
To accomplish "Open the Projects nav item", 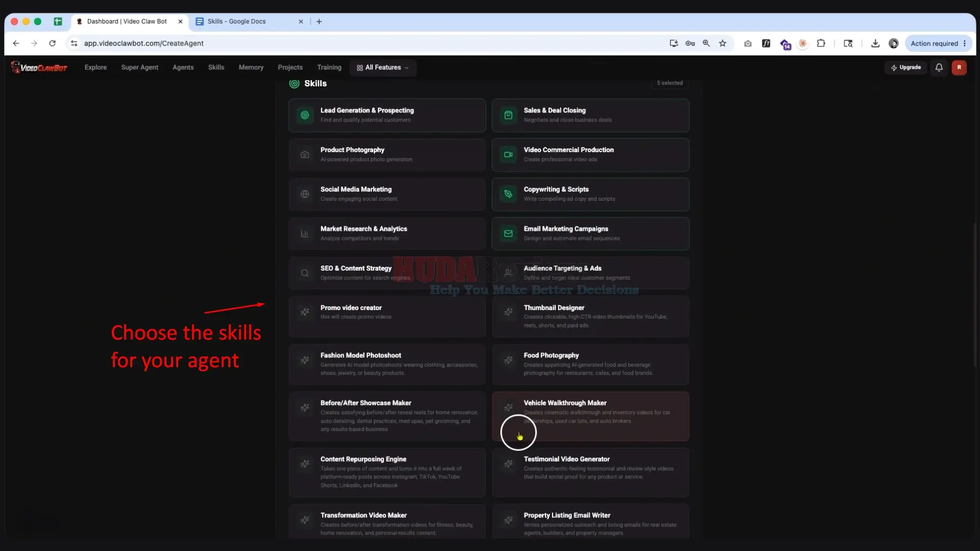I will pyautogui.click(x=290, y=67).
